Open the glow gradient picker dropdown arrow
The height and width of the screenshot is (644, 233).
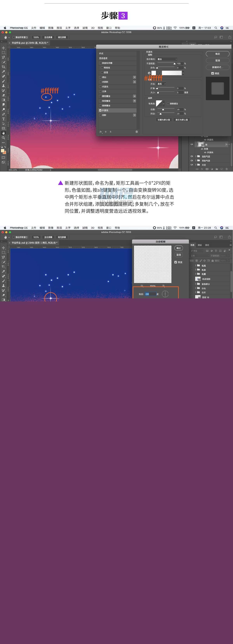click(183, 73)
